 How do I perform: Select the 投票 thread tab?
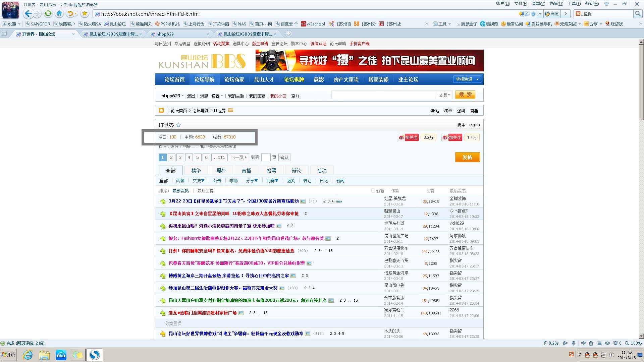[x=271, y=171]
